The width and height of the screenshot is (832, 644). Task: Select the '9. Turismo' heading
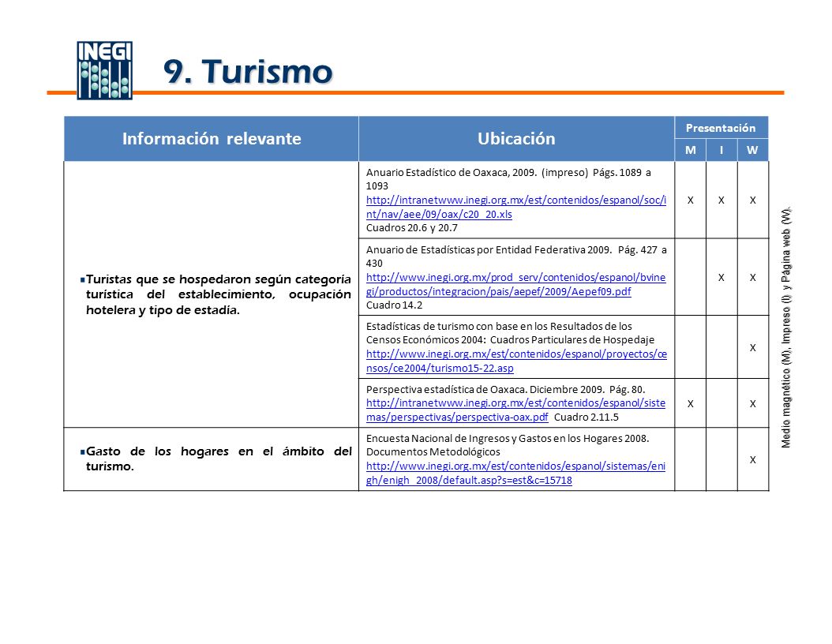click(x=248, y=72)
